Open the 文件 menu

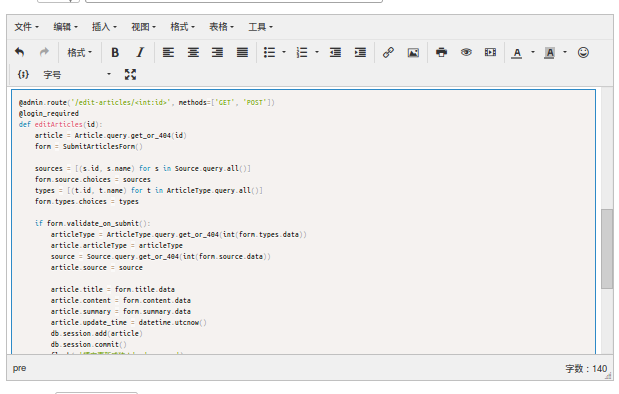27,27
